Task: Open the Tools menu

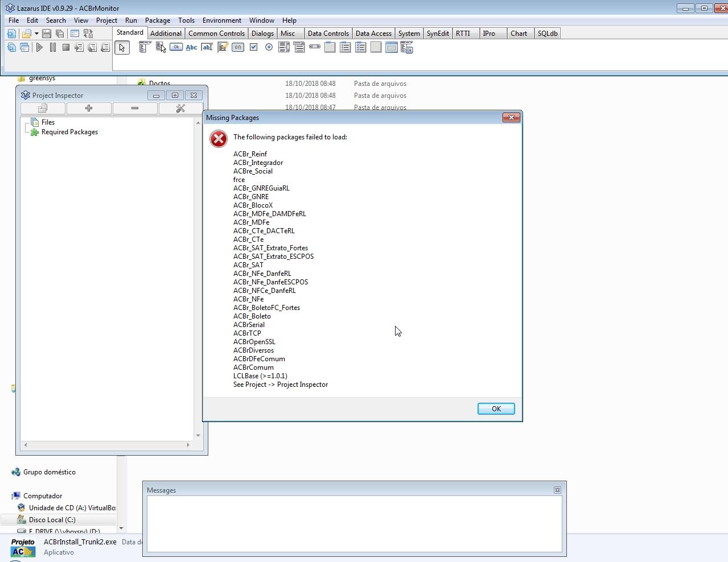Action: click(186, 20)
